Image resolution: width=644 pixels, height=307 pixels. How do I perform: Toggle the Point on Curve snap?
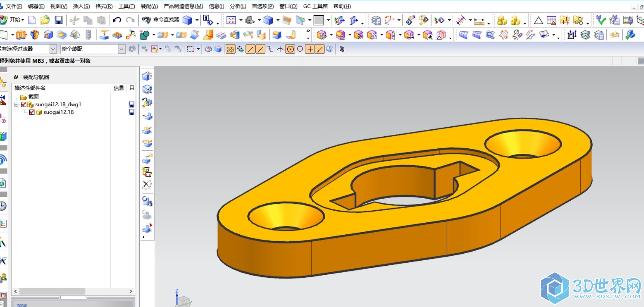click(320, 49)
